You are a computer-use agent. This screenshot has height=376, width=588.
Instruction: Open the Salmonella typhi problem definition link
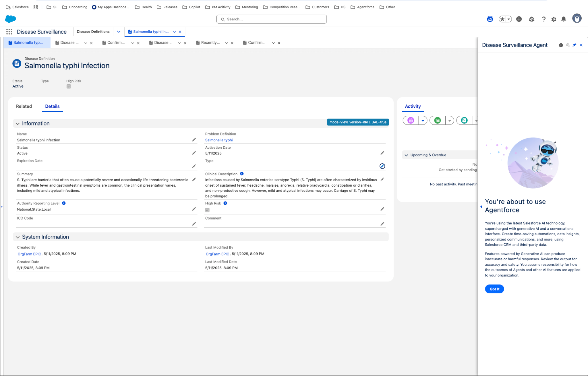(219, 140)
